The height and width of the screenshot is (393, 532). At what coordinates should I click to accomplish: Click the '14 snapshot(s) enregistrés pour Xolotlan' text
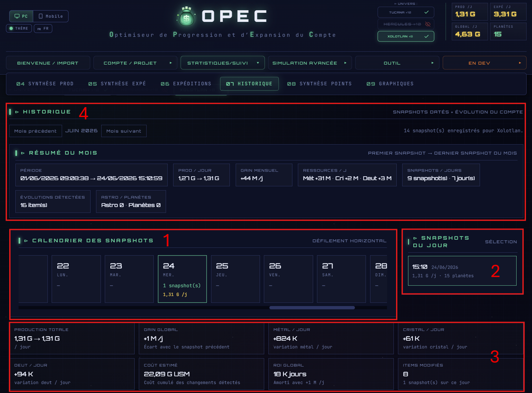click(463, 131)
